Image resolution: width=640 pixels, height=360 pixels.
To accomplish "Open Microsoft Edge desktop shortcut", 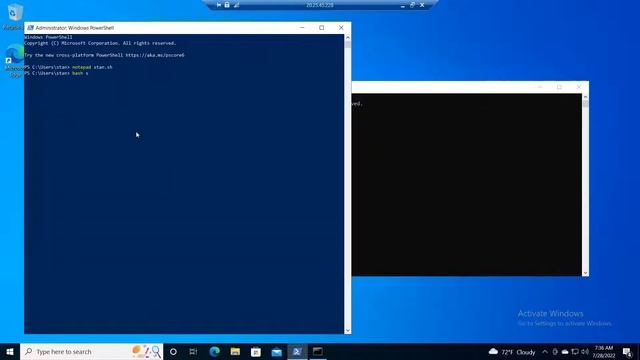I will (x=15, y=60).
